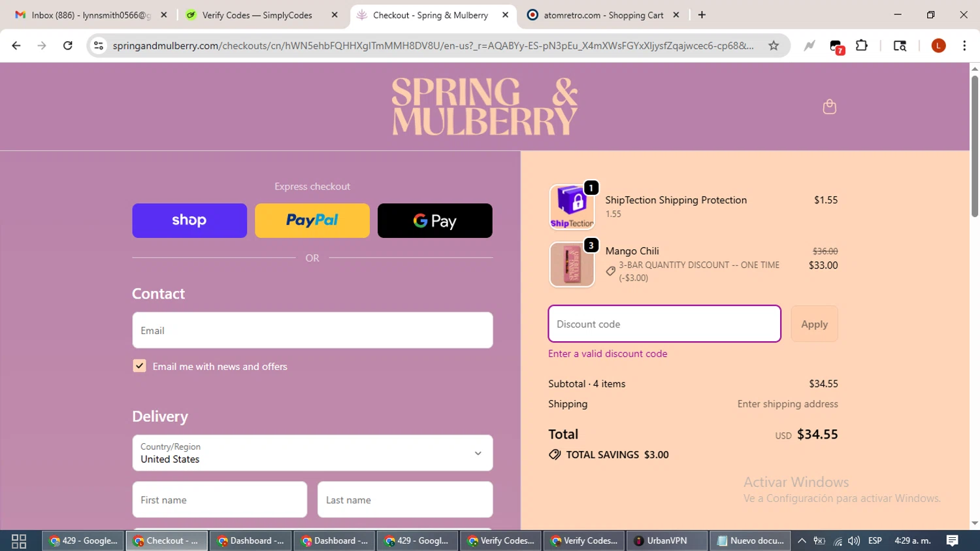Open Mango Chili product thumbnail
Image resolution: width=980 pixels, height=551 pixels.
pyautogui.click(x=572, y=264)
